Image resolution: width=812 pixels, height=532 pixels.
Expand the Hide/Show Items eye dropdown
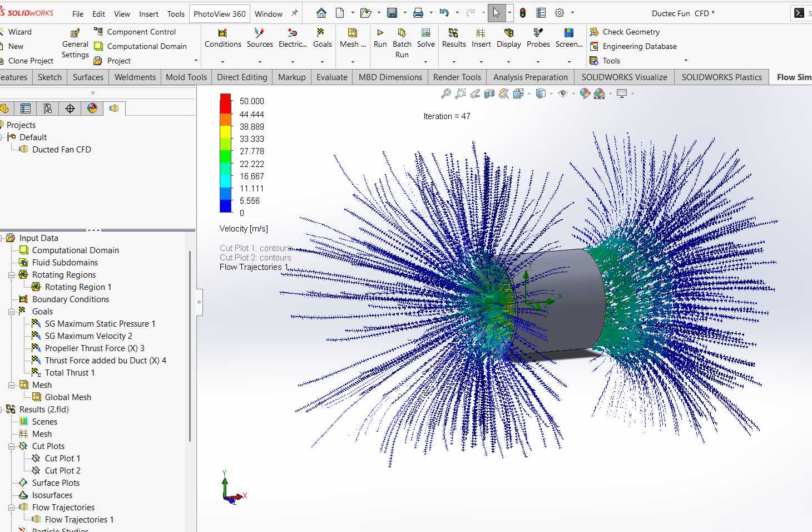[x=573, y=93]
